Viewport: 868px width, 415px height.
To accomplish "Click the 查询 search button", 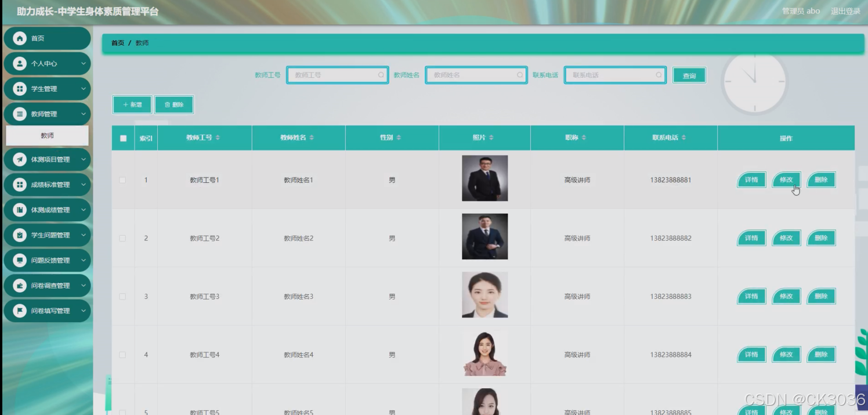I will click(689, 75).
